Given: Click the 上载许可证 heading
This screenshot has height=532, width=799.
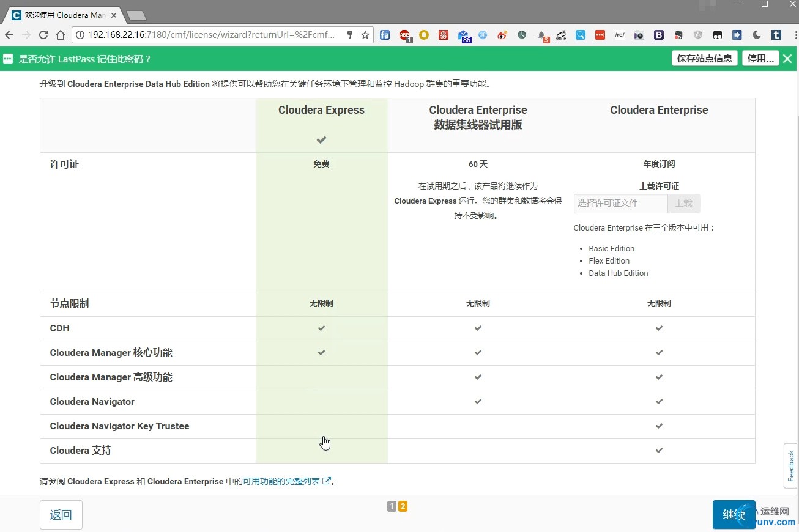Looking at the screenshot, I should 659,186.
